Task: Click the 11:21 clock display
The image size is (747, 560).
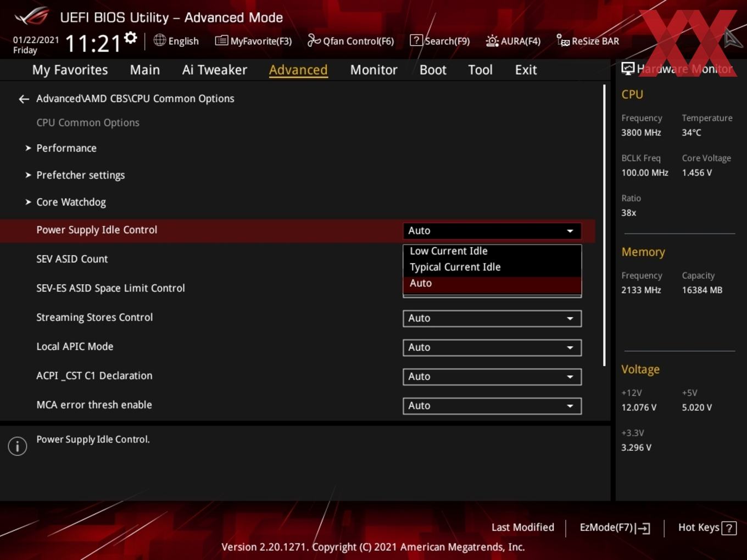Action: (93, 43)
